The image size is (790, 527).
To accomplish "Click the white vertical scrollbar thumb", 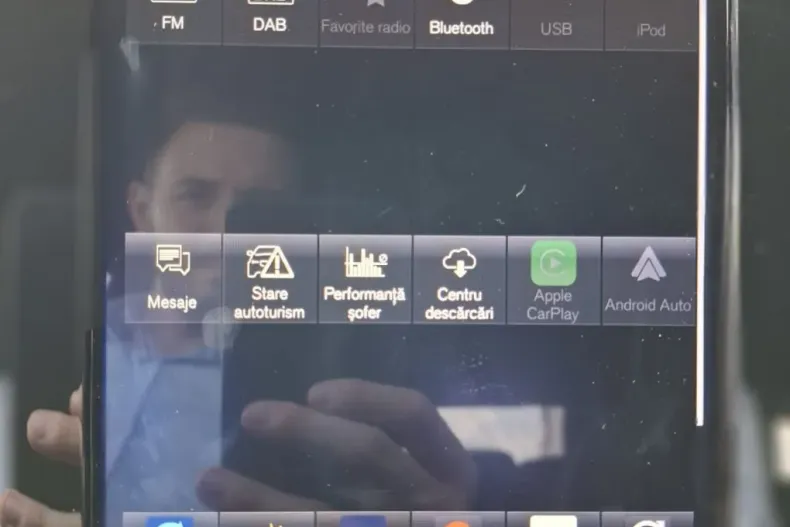I will pos(701,212).
